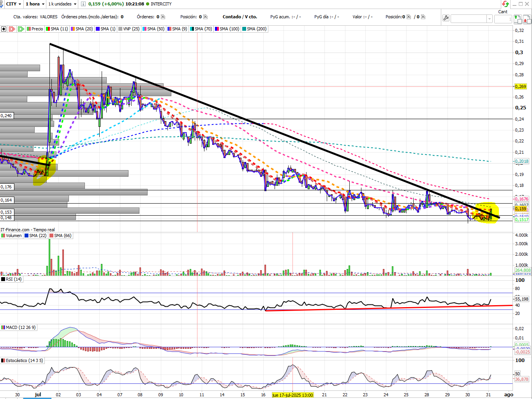
Task: Toggle the SMA (11) indicator label
Action: click(x=57, y=29)
